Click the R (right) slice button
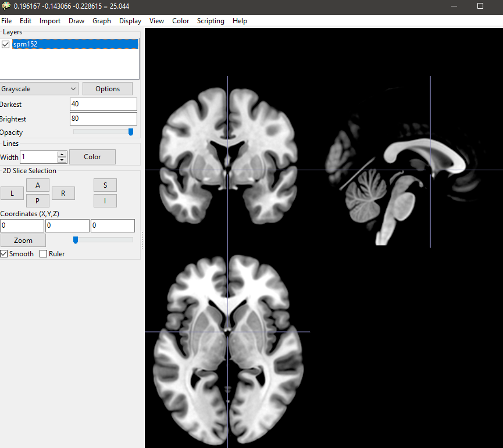 click(63, 193)
